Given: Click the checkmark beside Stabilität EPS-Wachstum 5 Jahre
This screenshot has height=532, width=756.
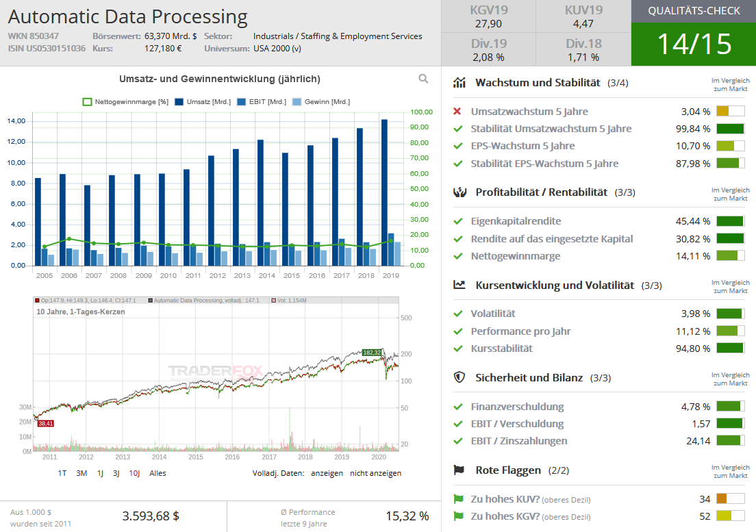Looking at the screenshot, I should (x=458, y=164).
